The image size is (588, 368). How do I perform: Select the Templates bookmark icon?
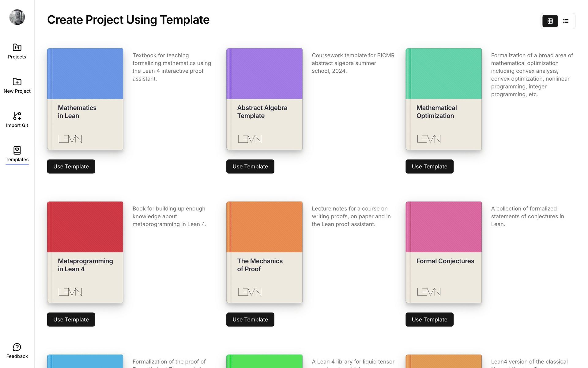pos(17,150)
